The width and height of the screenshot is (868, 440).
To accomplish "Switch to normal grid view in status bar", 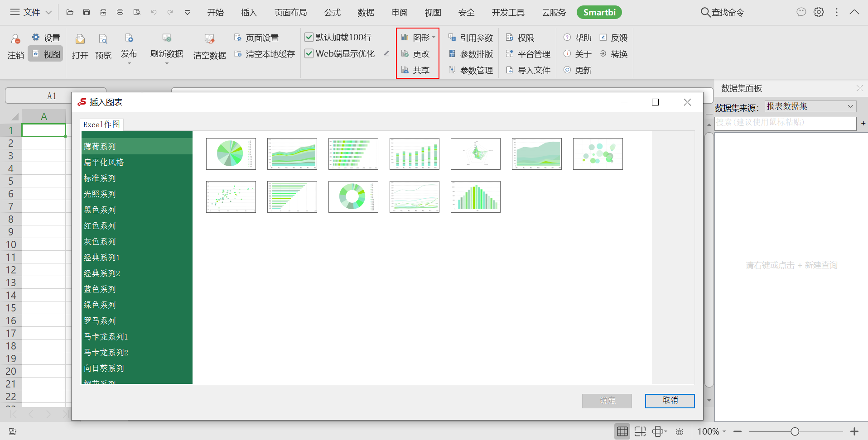I will (x=622, y=432).
